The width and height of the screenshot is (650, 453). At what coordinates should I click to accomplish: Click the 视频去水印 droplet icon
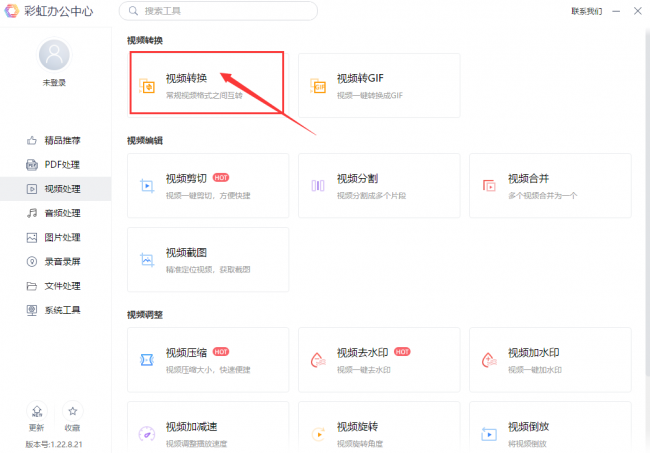point(318,360)
